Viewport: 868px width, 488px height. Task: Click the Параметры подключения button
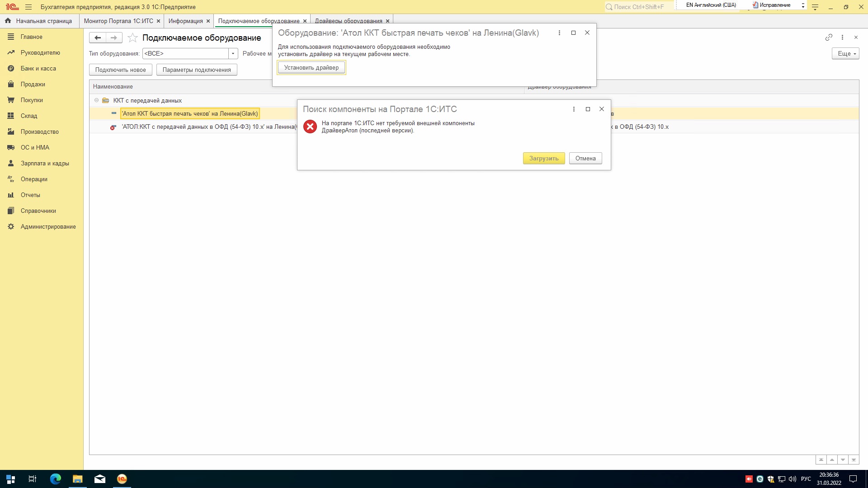(x=197, y=70)
